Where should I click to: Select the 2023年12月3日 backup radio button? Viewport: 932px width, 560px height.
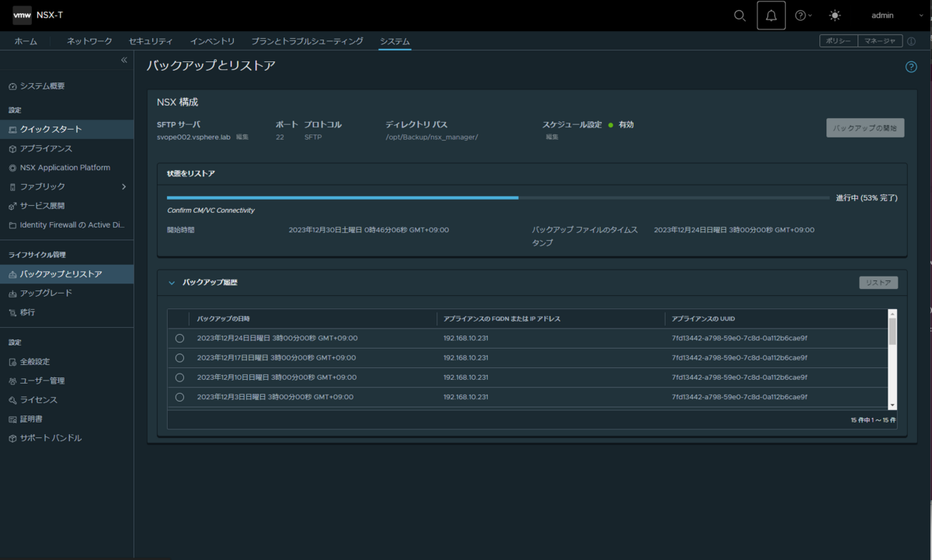point(179,397)
